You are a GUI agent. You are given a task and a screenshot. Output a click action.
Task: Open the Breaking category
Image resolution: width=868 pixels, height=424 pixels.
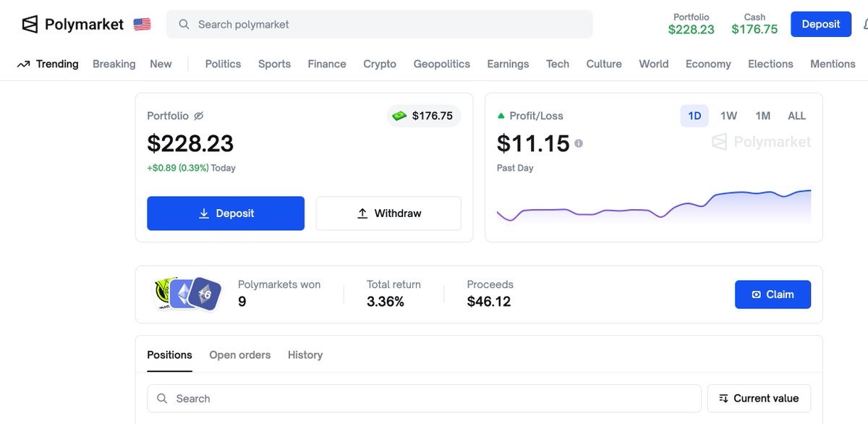pos(114,64)
